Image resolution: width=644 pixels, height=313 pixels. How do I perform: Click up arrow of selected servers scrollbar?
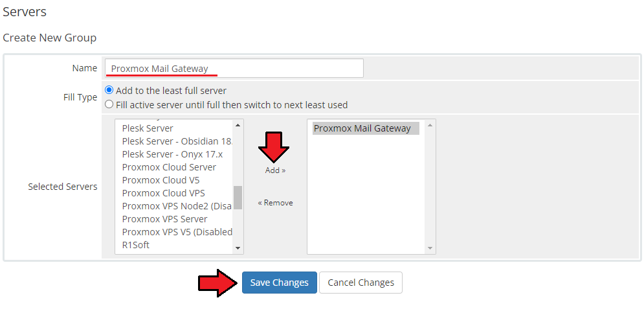click(430, 124)
